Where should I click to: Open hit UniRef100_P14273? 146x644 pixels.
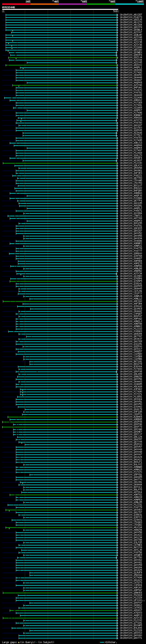tap(131, 17)
